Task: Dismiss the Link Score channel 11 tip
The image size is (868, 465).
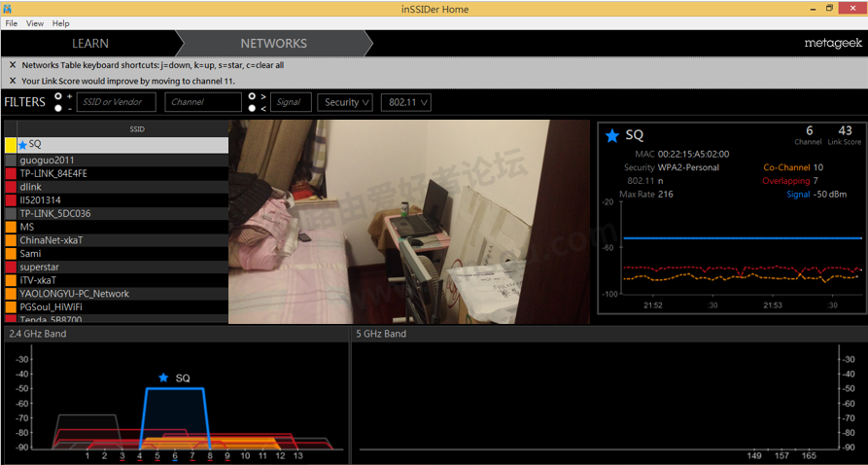Action: click(13, 81)
